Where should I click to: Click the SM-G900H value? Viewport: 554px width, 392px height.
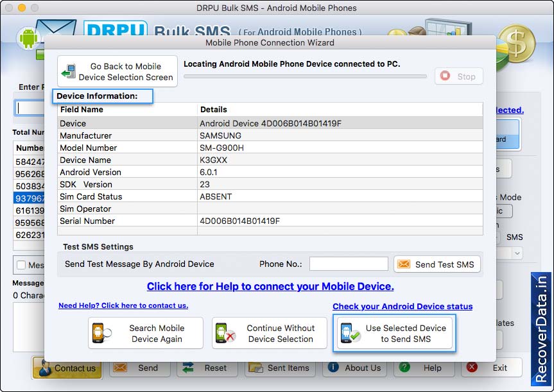point(221,148)
